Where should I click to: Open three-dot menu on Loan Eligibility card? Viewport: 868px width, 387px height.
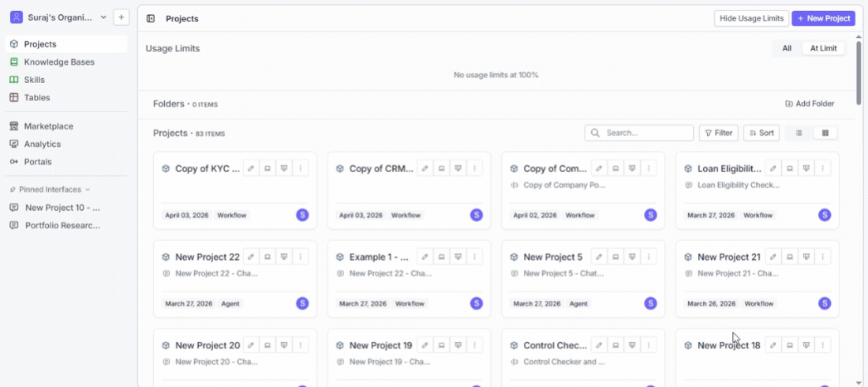click(x=822, y=168)
